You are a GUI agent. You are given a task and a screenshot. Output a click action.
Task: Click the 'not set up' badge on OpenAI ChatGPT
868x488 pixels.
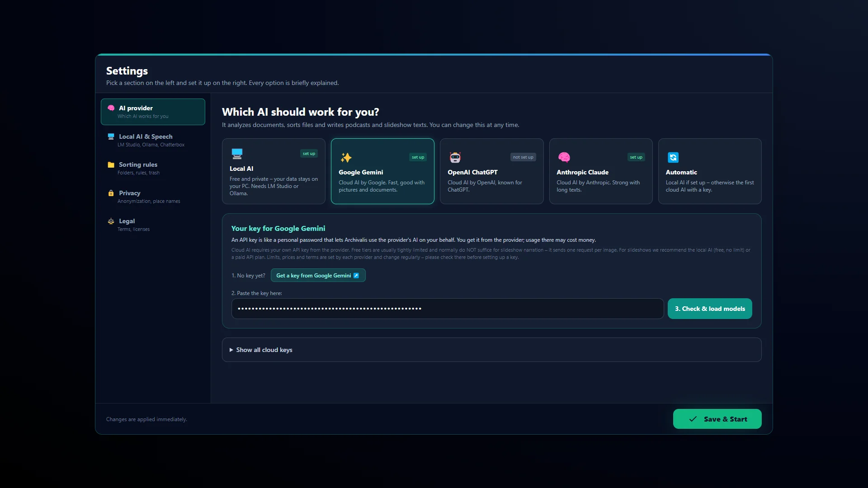point(523,157)
